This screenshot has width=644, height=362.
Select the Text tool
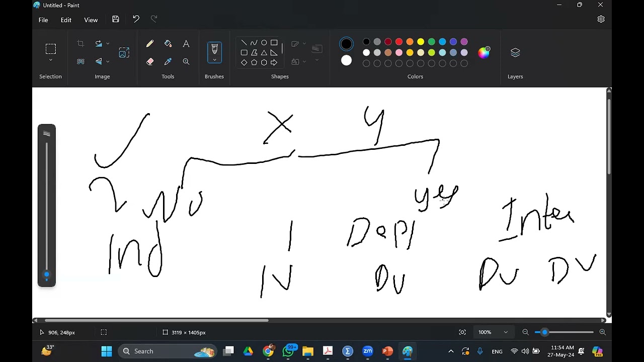tap(186, 44)
